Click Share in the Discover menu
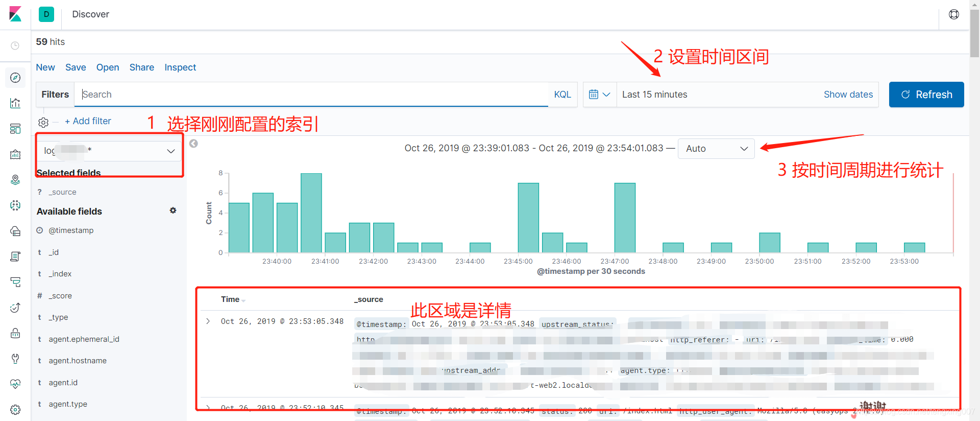Viewport: 980px width, 421px height. [142, 67]
